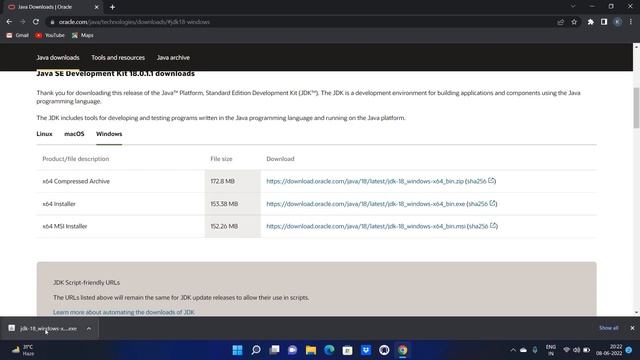The height and width of the screenshot is (360, 640).
Task: Click the scrollbar down arrow
Action: coord(636,313)
